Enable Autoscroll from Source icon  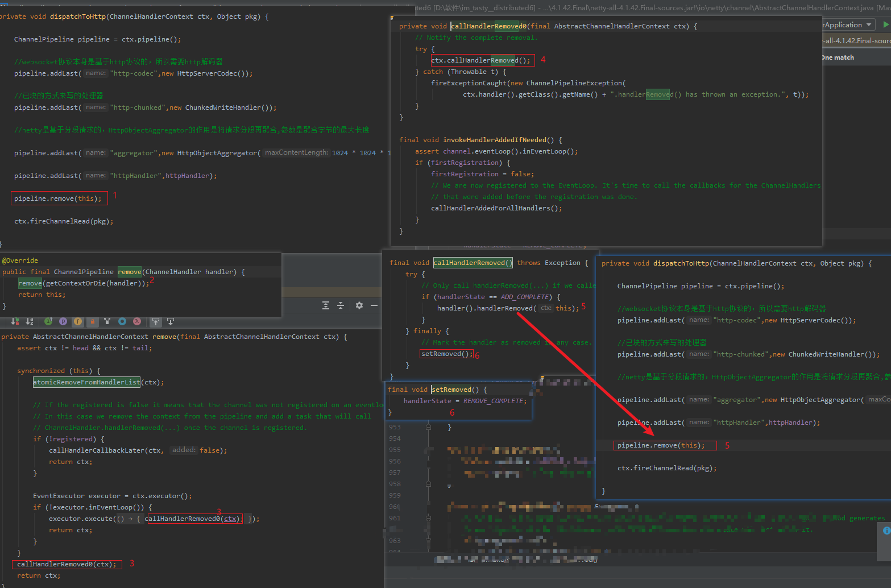[171, 321]
